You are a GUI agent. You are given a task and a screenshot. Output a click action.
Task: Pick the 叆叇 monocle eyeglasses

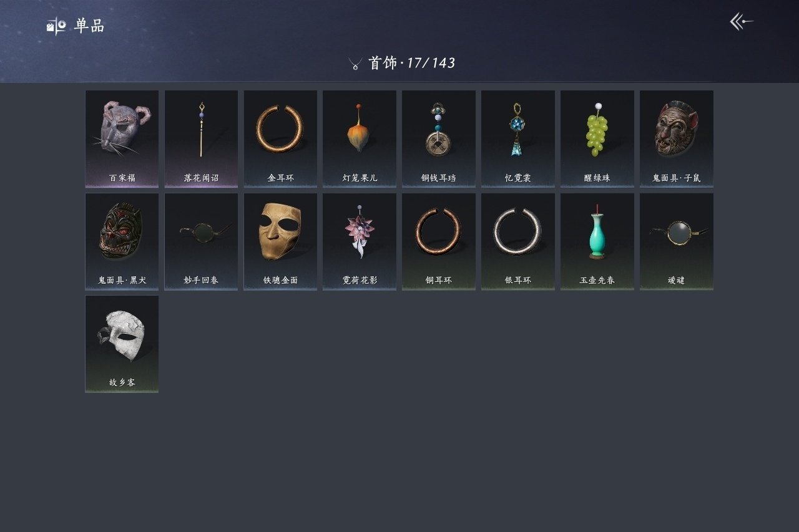[x=676, y=241]
